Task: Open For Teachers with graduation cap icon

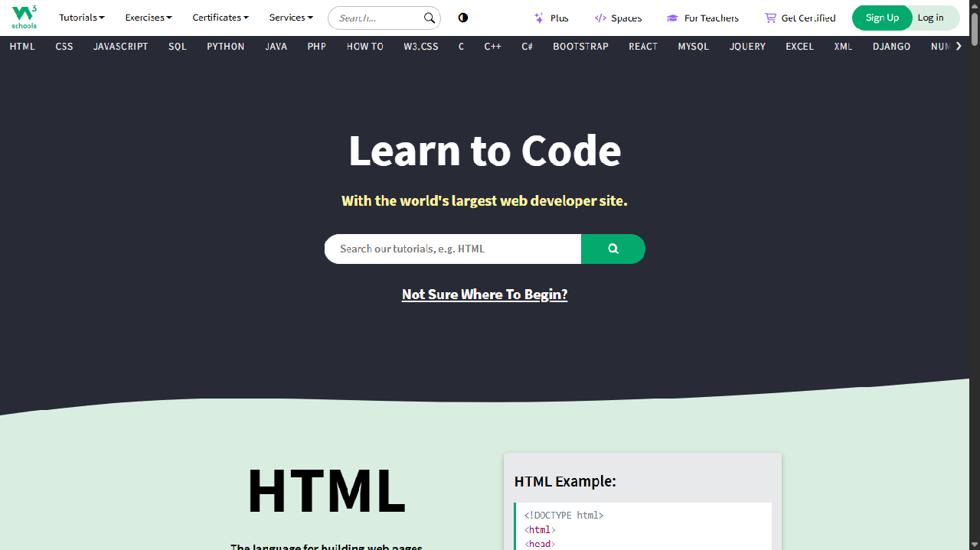Action: (703, 18)
